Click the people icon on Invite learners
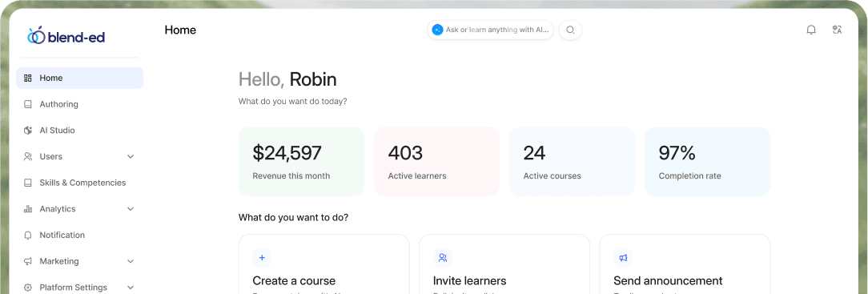 (442, 257)
